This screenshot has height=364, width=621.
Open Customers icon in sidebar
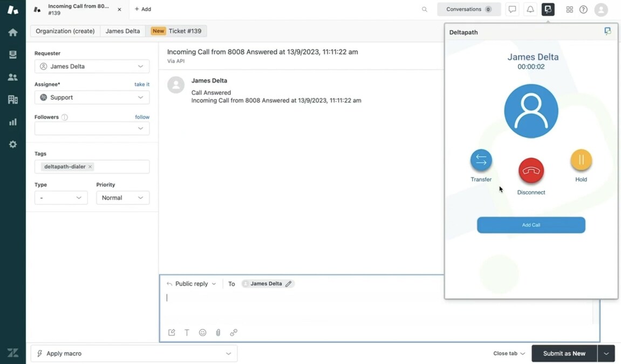tap(12, 77)
